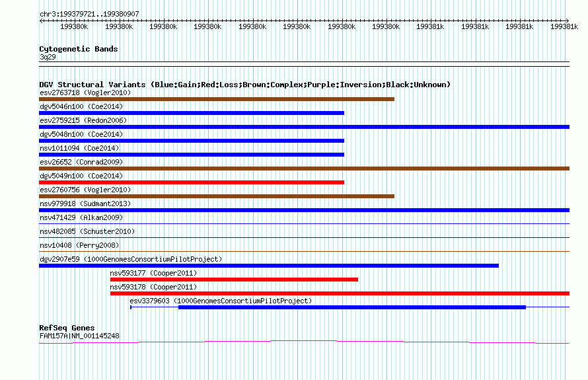This screenshot has width=588, height=380.
Task: Open the nsv593178 (Cooper2011) variant label
Action: click(x=153, y=287)
